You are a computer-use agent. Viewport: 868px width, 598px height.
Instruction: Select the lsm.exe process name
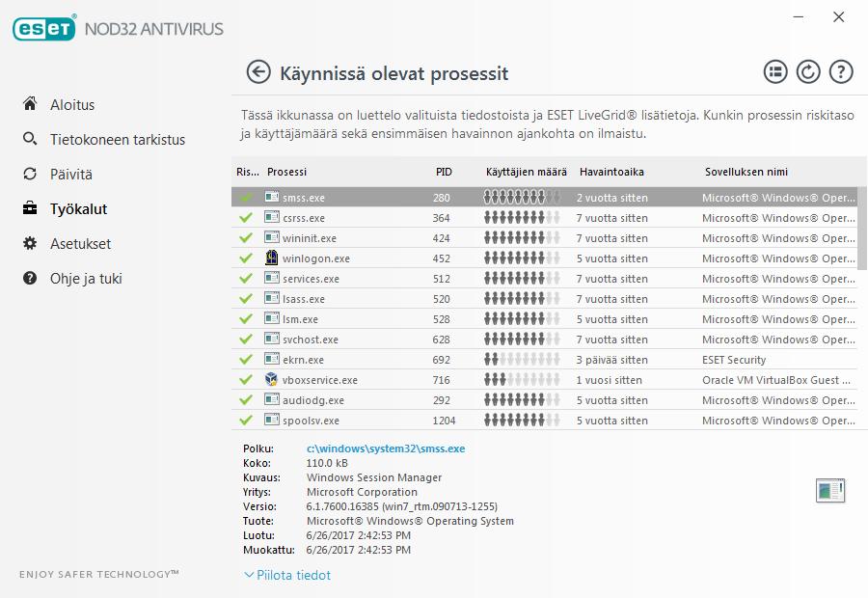coord(300,319)
